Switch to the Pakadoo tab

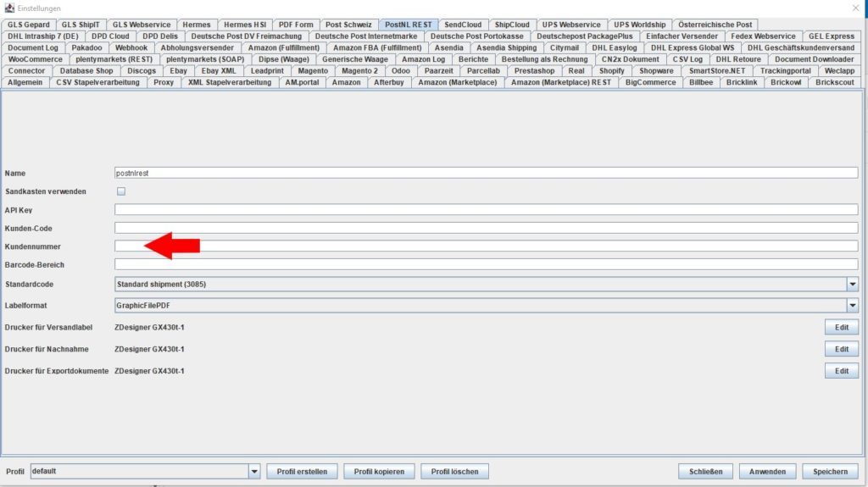pyautogui.click(x=87, y=47)
